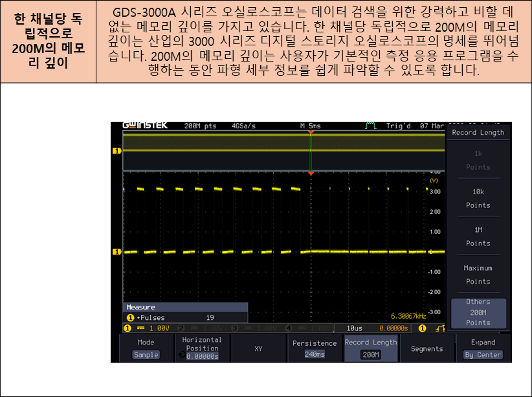
Task: Open the Persistence 240ms menu
Action: 315,348
